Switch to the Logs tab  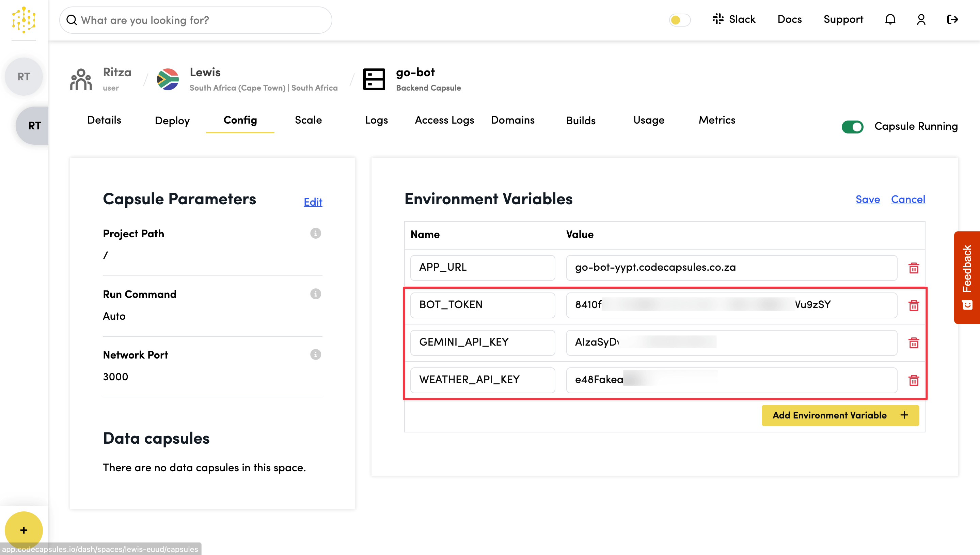pos(376,120)
